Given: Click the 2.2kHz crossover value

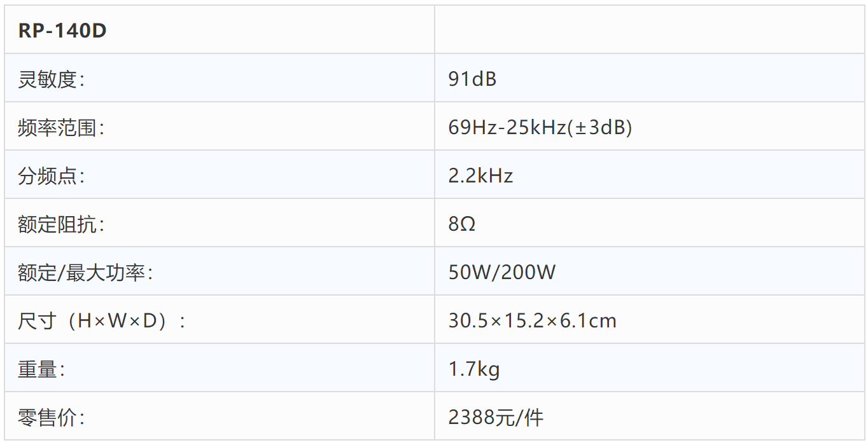Looking at the screenshot, I should click(x=480, y=176).
